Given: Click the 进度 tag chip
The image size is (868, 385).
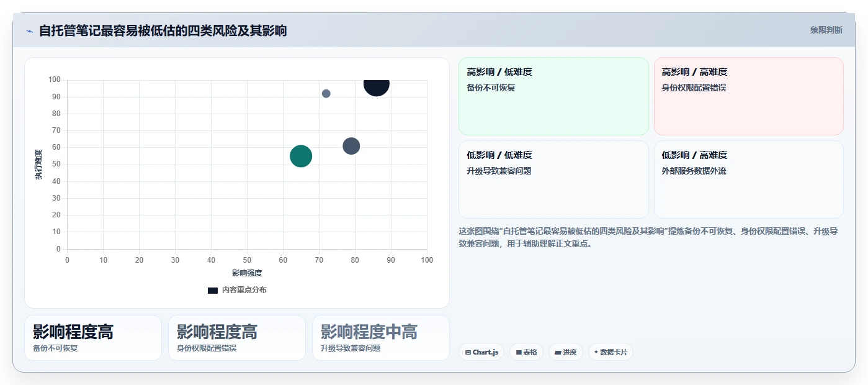Looking at the screenshot, I should point(565,352).
